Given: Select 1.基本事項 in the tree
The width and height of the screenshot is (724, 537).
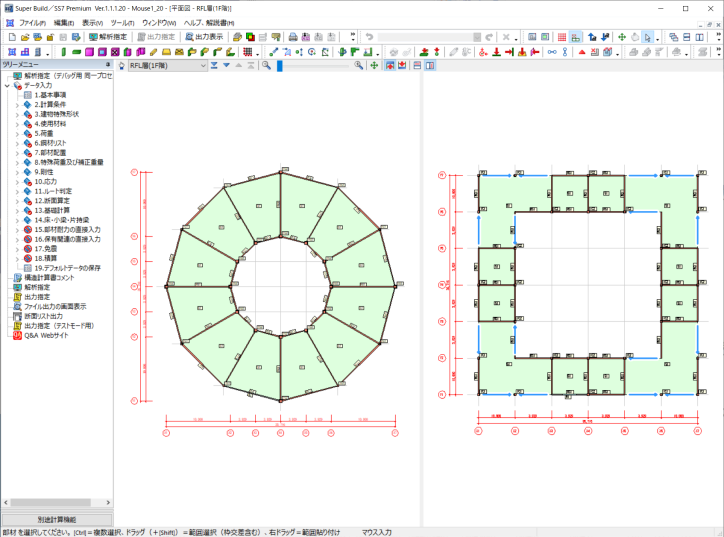Looking at the screenshot, I should 50,95.
